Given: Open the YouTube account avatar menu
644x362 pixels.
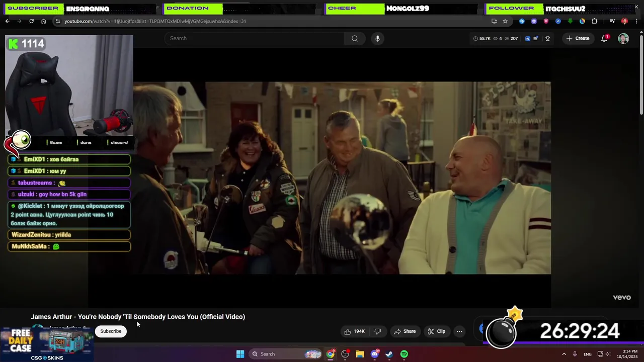Looking at the screenshot, I should point(623,39).
